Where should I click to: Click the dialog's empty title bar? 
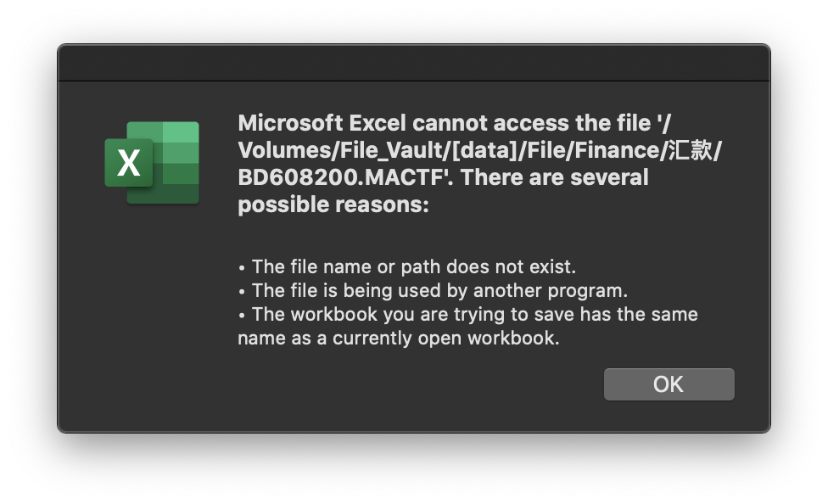tap(413, 64)
